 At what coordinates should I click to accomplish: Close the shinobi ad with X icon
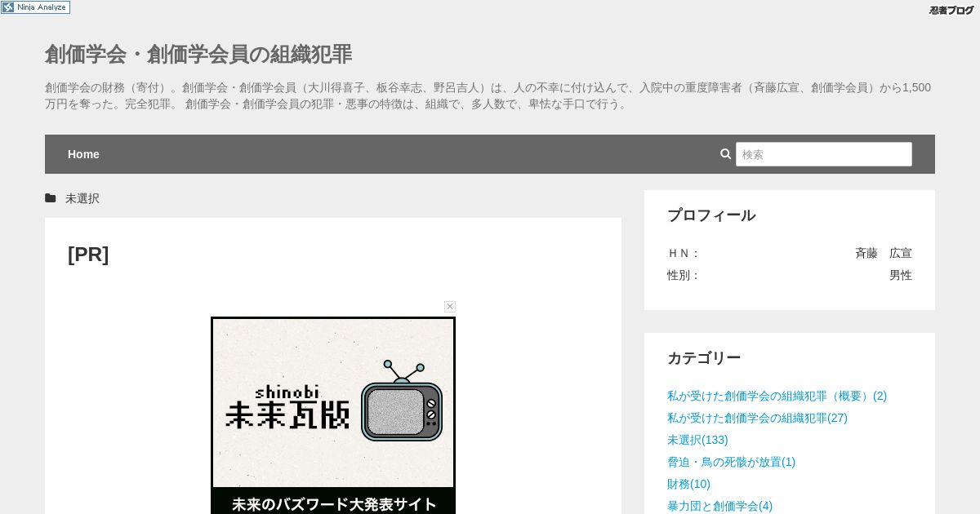pos(450,306)
